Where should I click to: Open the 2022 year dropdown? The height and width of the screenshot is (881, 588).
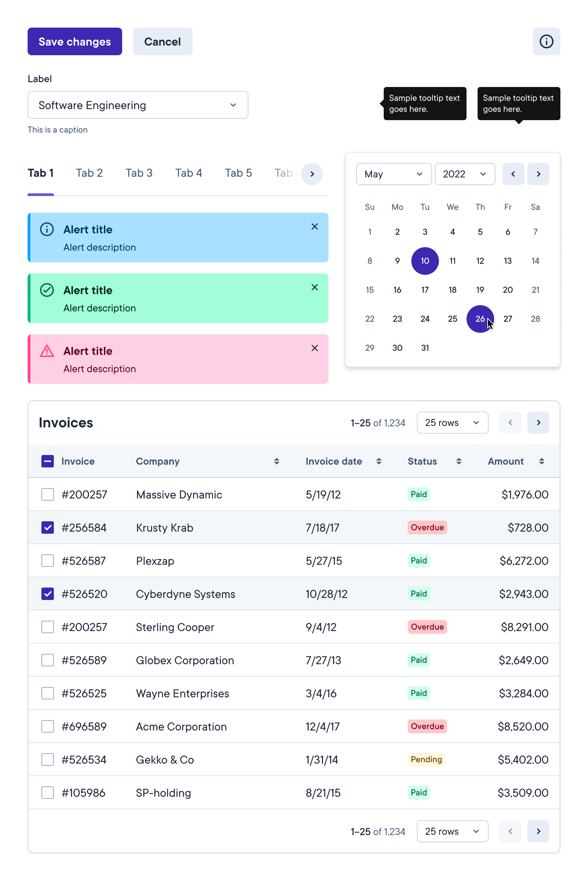pyautogui.click(x=464, y=174)
